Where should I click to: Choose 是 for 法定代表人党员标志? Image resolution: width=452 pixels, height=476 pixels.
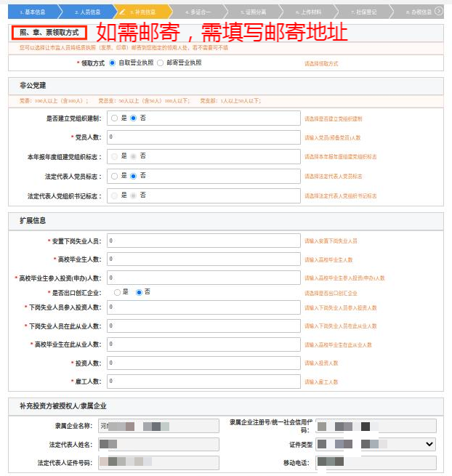114,176
